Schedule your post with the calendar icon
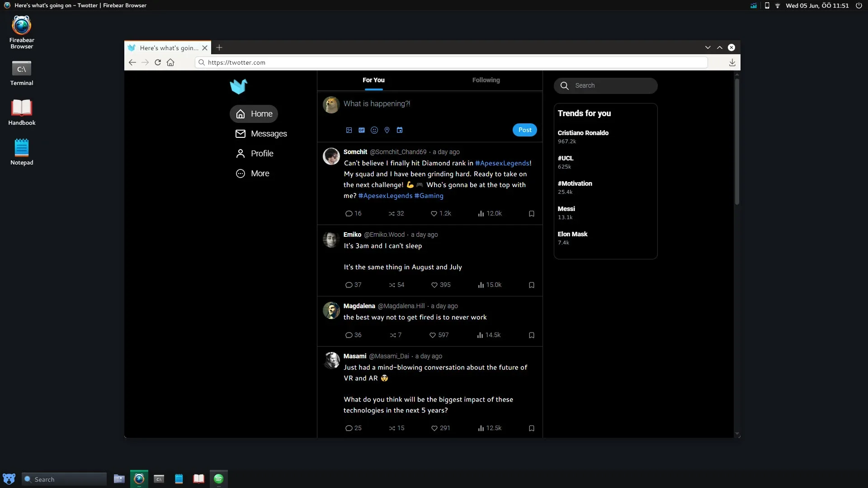The width and height of the screenshot is (868, 488). [x=399, y=130]
